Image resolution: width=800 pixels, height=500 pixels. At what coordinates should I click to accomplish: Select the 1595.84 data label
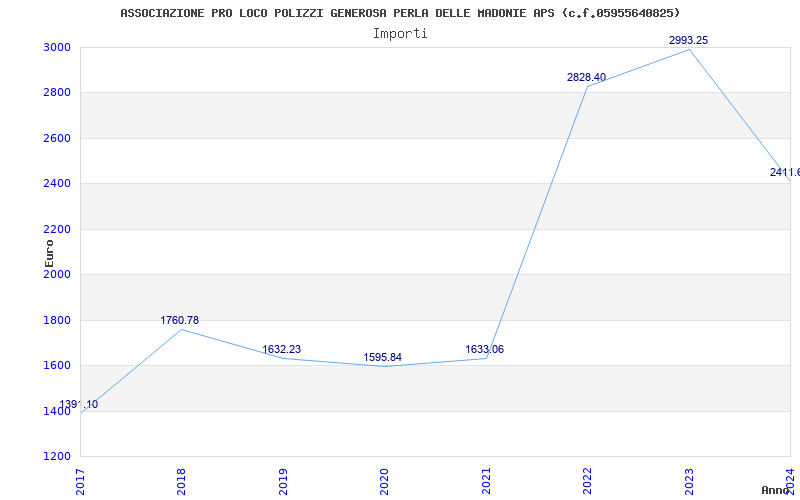pyautogui.click(x=383, y=358)
